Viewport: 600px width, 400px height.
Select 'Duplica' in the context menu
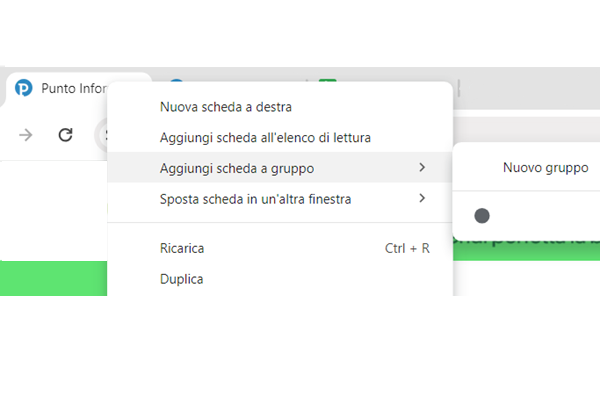coord(181,279)
